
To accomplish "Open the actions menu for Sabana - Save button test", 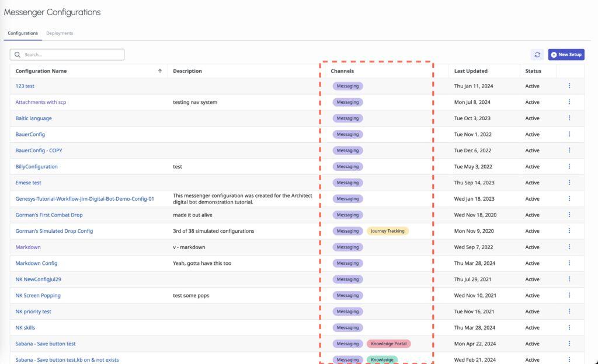I will [x=569, y=344].
